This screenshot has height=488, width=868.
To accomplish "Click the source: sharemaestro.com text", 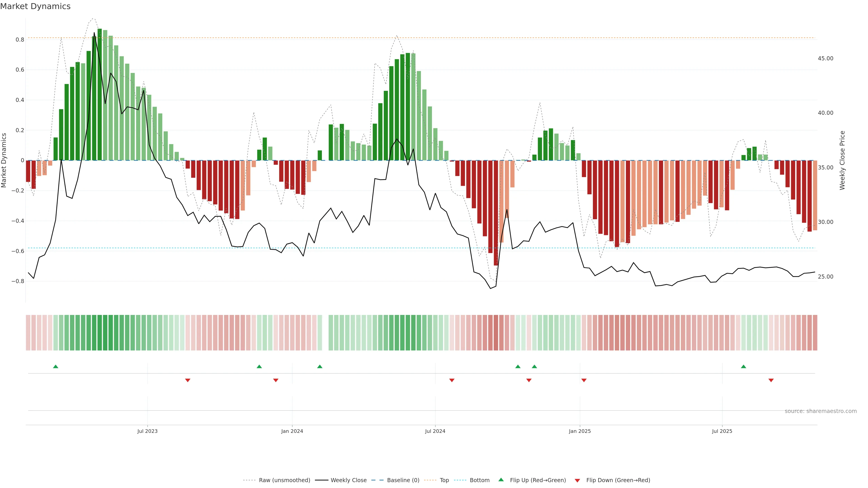I will click(x=821, y=411).
